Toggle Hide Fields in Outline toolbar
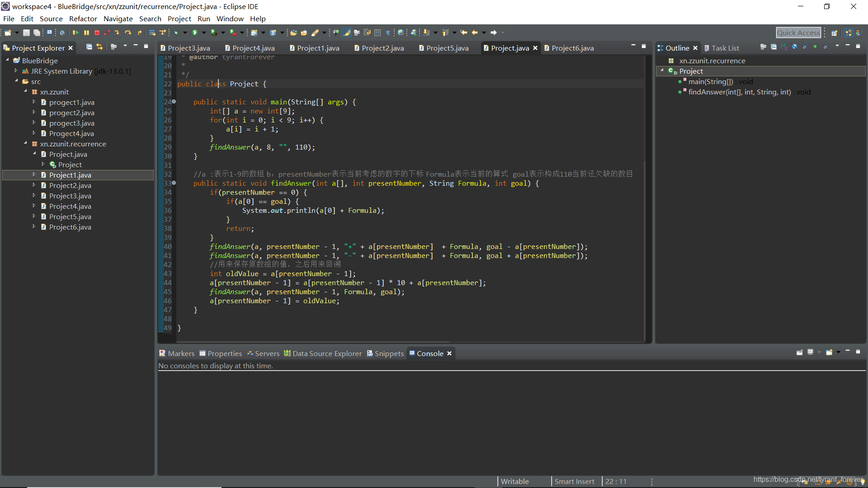Viewport: 868px width, 488px height. click(794, 47)
